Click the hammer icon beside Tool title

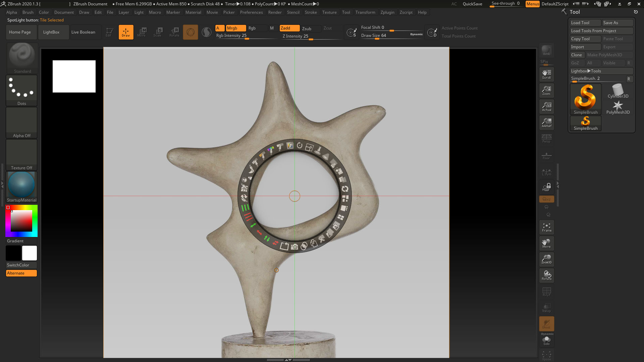tap(564, 12)
